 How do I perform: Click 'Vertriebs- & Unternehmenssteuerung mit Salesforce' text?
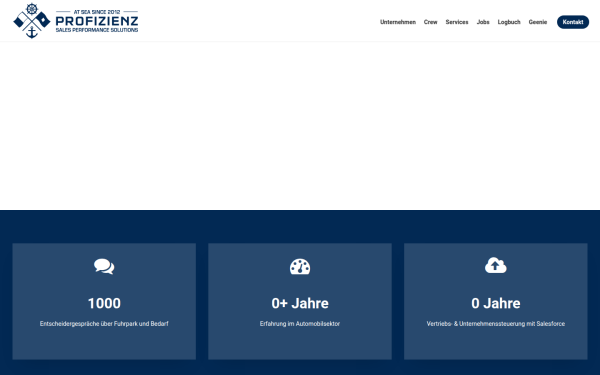point(496,324)
